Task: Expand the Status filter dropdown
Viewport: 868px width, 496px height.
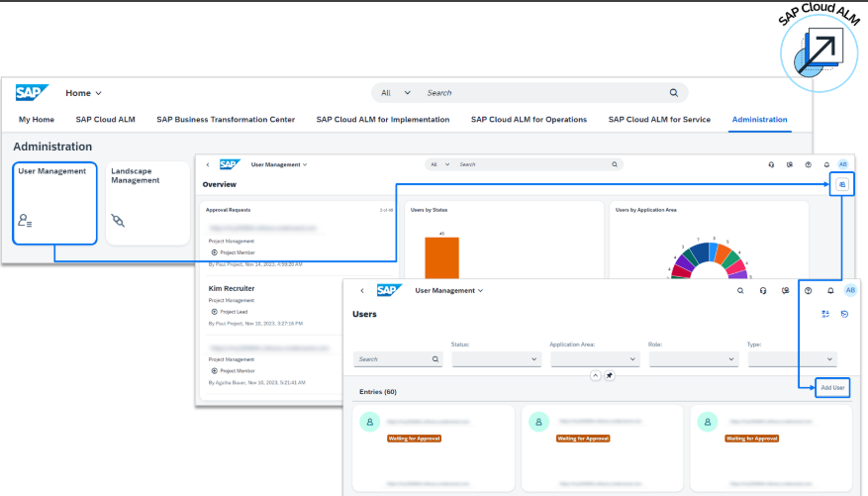Action: pos(496,359)
